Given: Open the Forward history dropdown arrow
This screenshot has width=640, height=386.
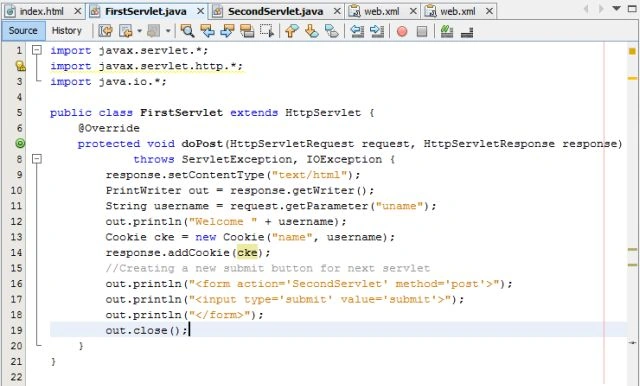Looking at the screenshot, I should pos(168,31).
